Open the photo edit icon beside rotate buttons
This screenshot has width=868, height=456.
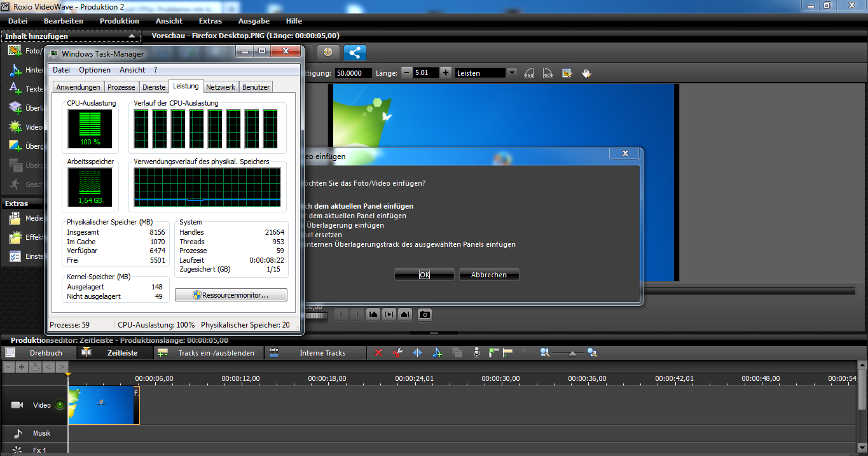click(567, 73)
